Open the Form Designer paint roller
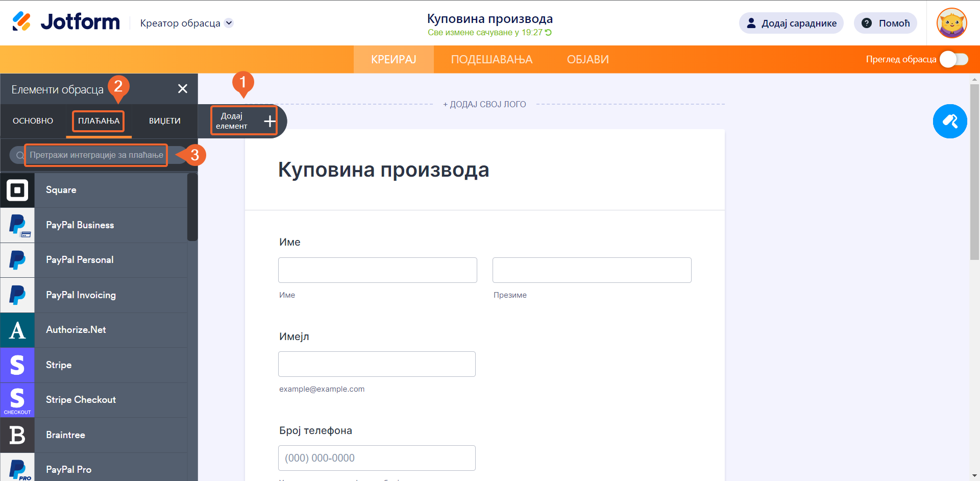The image size is (980, 481). tap(950, 122)
